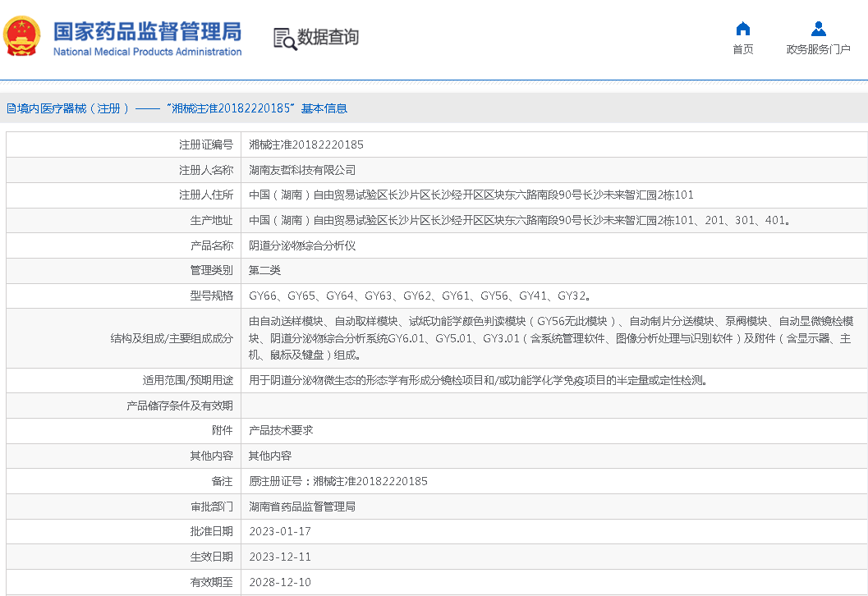Open the 政务服务门户 link
This screenshot has width=868, height=596.
(818, 49)
